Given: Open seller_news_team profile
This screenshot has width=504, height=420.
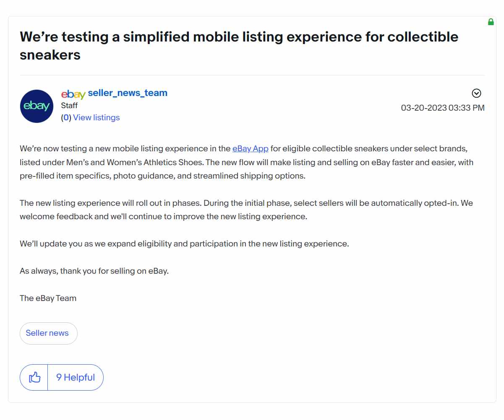Looking at the screenshot, I should click(x=128, y=93).
